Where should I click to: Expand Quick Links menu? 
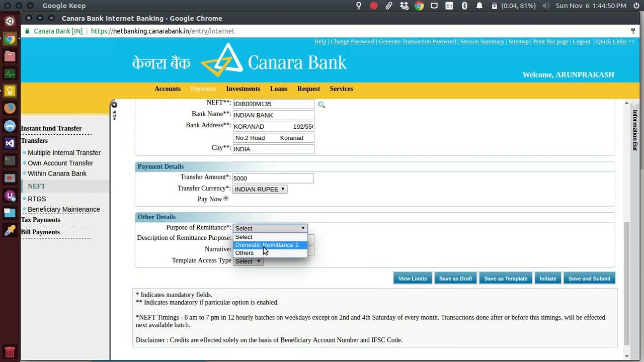pyautogui.click(x=615, y=41)
